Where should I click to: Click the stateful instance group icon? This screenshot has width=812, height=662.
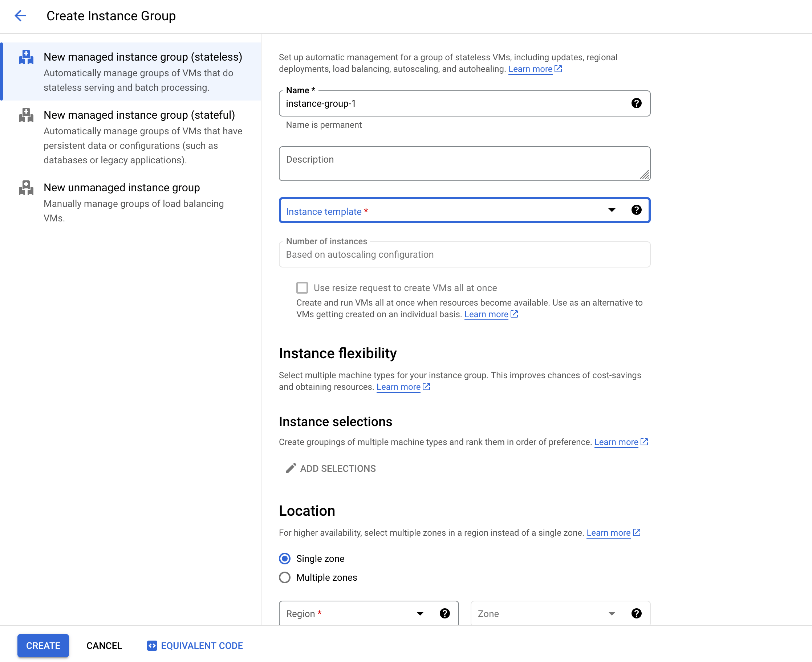pos(26,115)
